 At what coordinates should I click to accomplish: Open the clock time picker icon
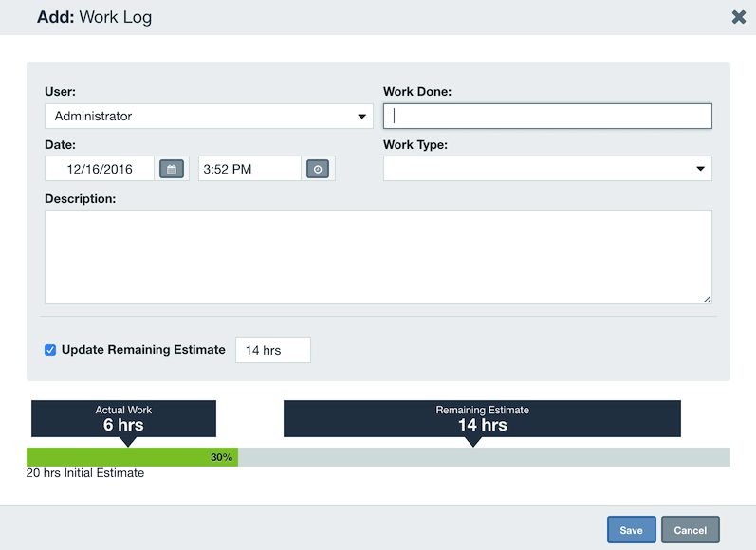pos(318,169)
